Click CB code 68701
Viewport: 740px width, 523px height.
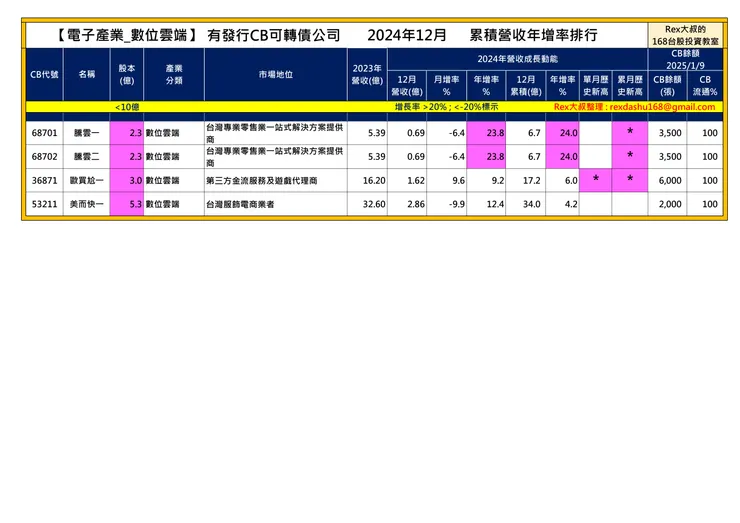(x=44, y=133)
